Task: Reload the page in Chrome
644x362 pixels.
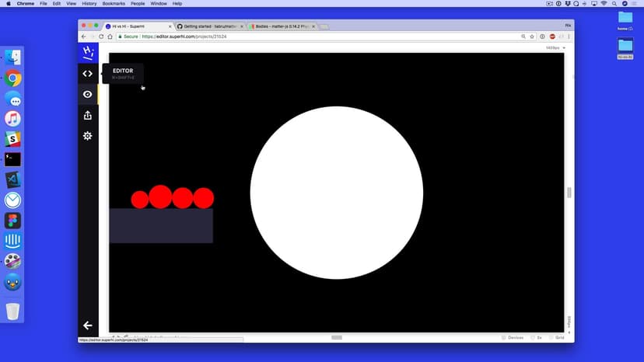Action: [x=100, y=37]
